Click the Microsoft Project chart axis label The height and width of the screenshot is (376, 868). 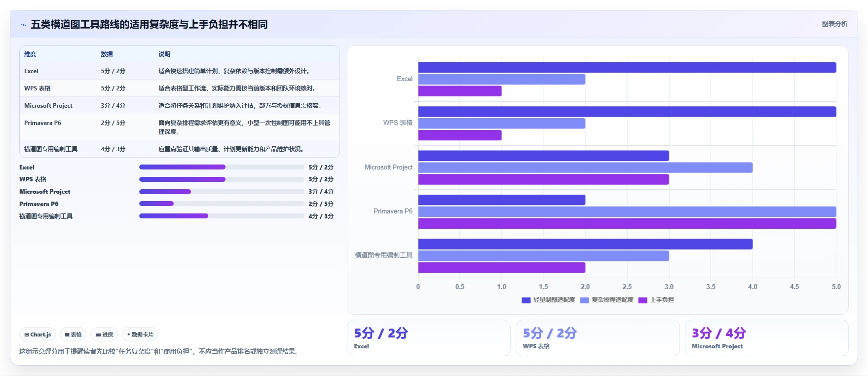(388, 167)
